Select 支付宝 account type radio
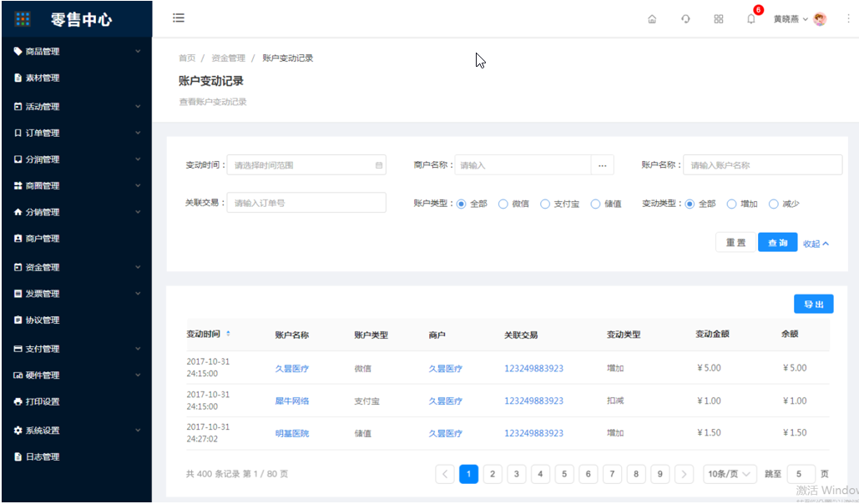859x504 pixels. [544, 204]
